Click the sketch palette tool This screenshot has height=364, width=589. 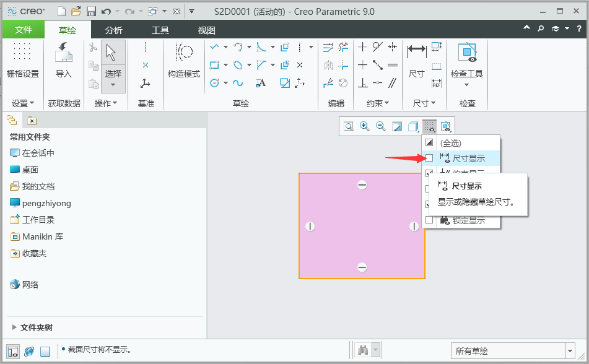285,83
